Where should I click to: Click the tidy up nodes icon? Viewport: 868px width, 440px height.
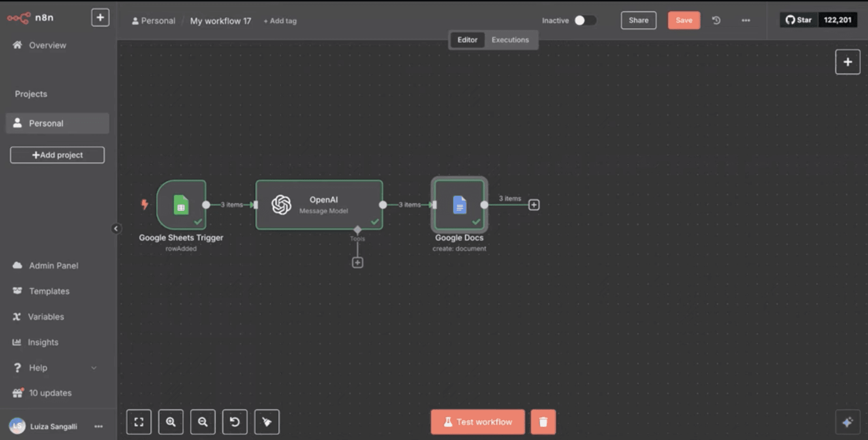point(267,422)
